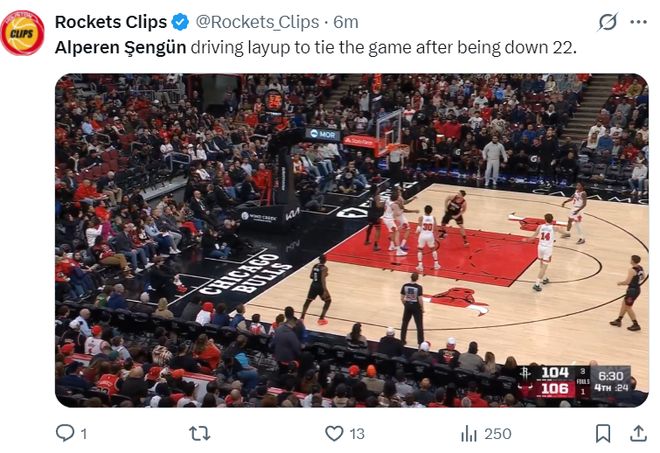
Task: Repost this Rockets Clips tweet
Action: 200,433
